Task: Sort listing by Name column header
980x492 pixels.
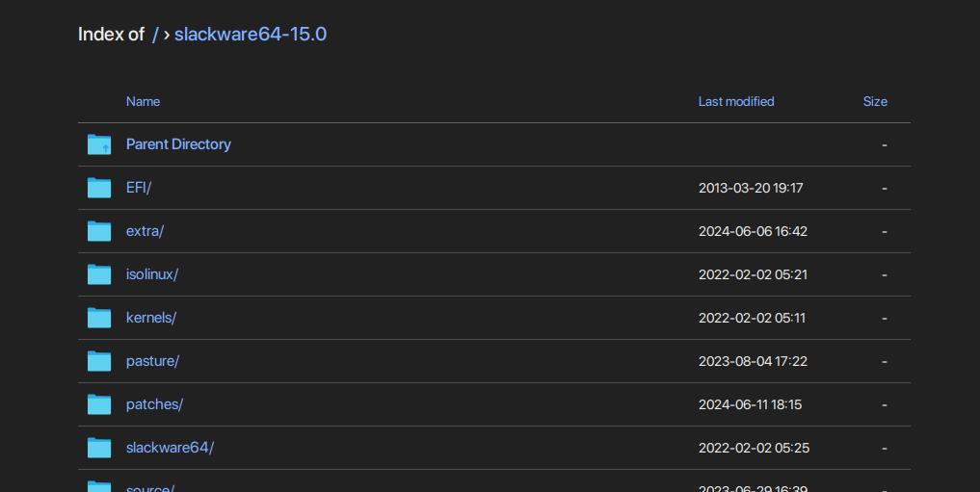Action: pyautogui.click(x=144, y=101)
